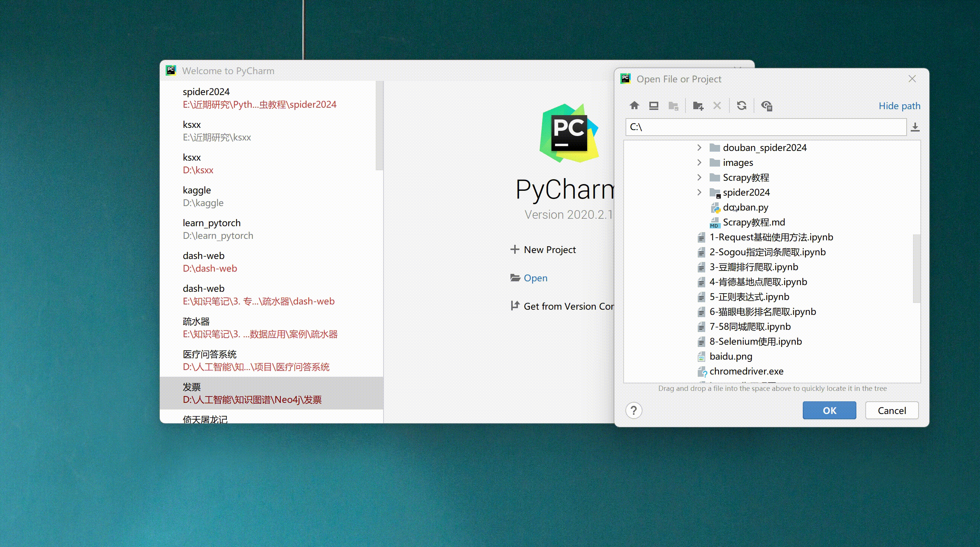The height and width of the screenshot is (547, 980).
Task: Click the Hide path link
Action: tap(899, 106)
